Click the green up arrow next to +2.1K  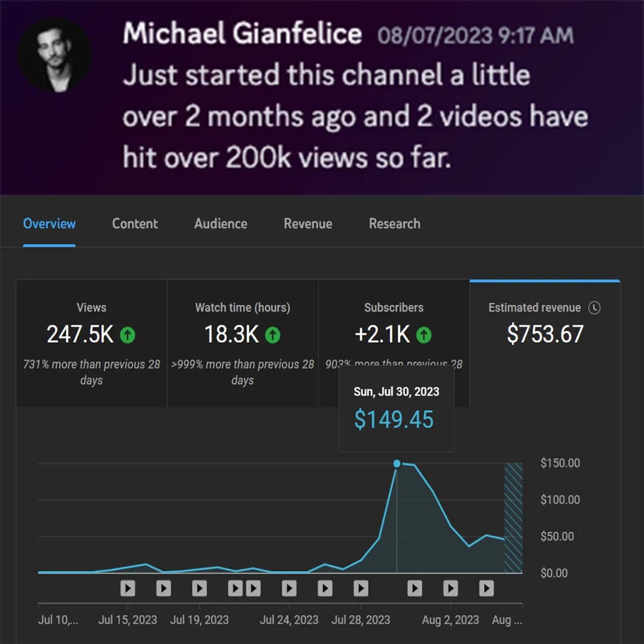(424, 335)
